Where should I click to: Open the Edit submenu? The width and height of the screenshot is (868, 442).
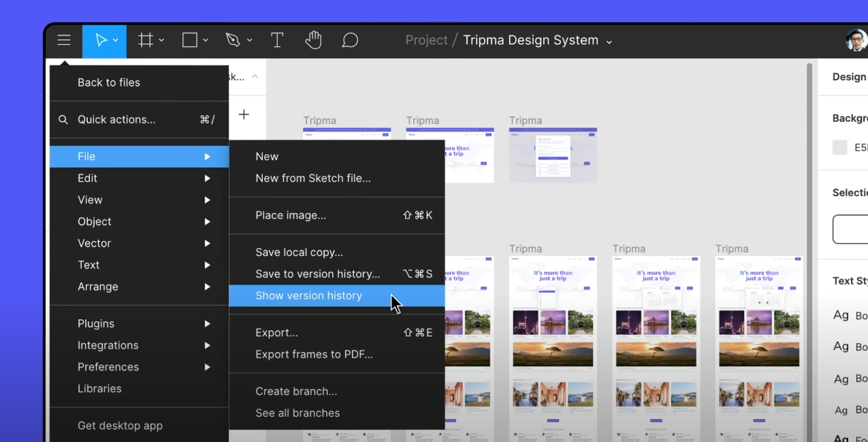point(139,178)
